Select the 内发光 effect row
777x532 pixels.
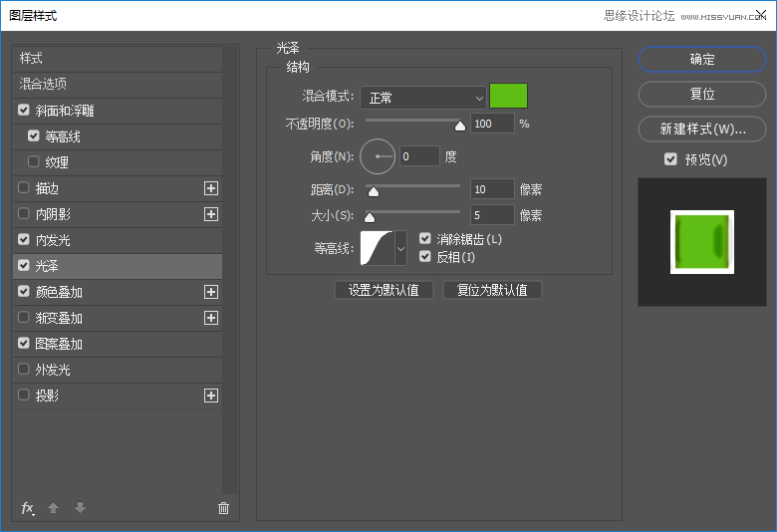[118, 240]
